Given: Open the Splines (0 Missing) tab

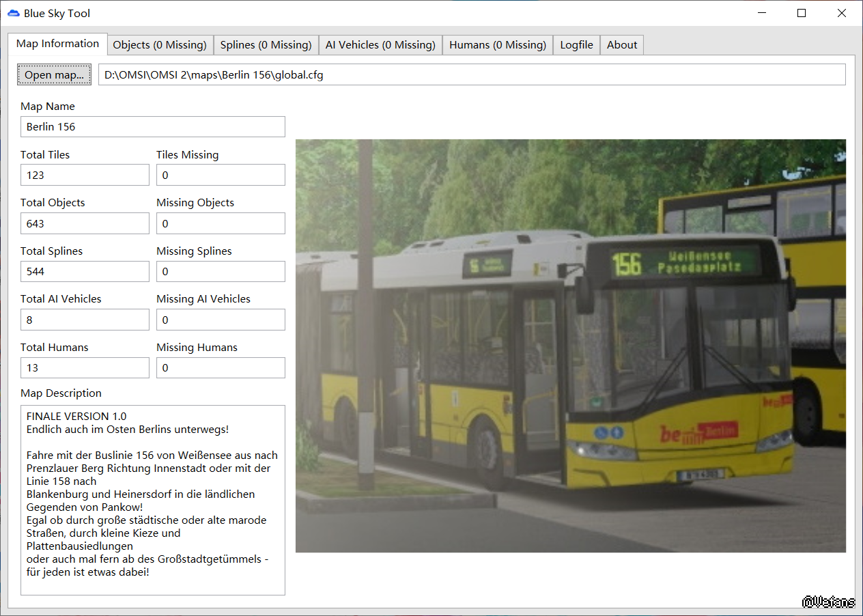Looking at the screenshot, I should [x=266, y=45].
